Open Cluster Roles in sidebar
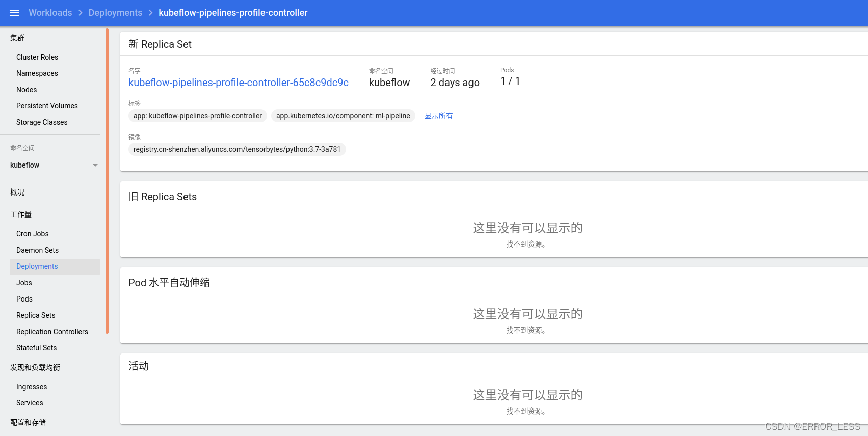Viewport: 868px width, 436px height. [x=37, y=57]
